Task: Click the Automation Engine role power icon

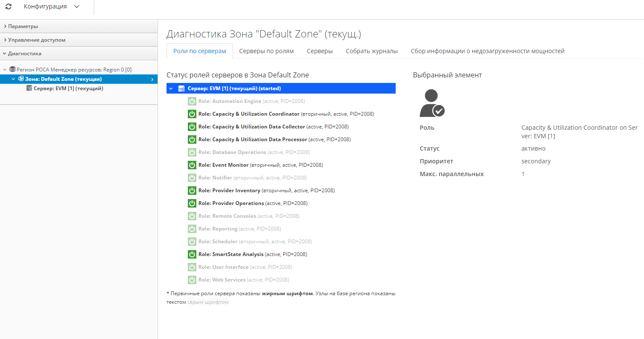Action: click(192, 101)
